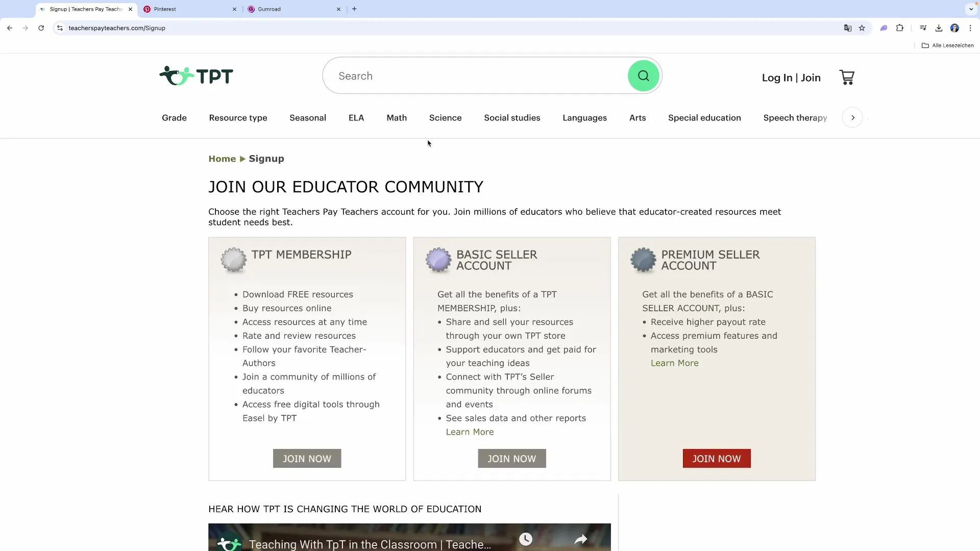The height and width of the screenshot is (551, 980).
Task: Click the video Share arrow icon
Action: tap(581, 539)
